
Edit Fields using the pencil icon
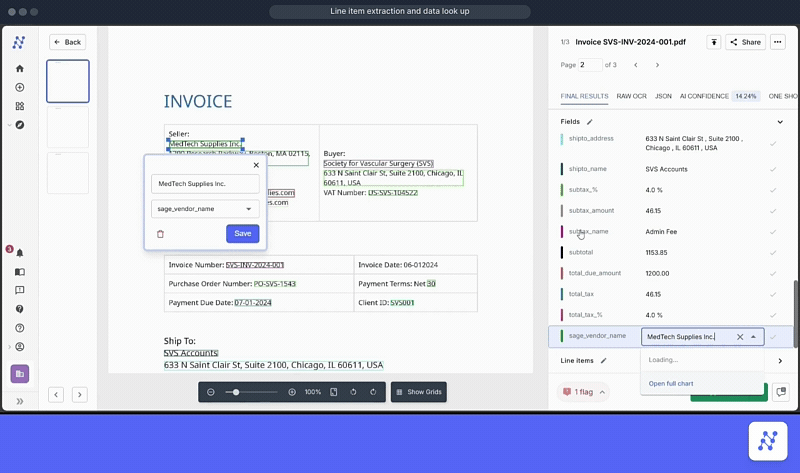[590, 122]
